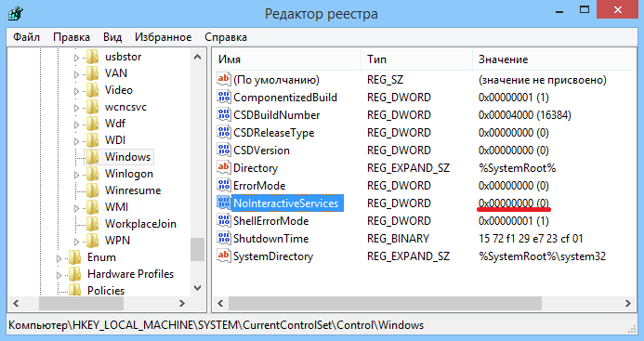The width and height of the screenshot is (644, 341).
Task: Click the tree pane's vertical scroll-down arrow
Action: coord(198,288)
